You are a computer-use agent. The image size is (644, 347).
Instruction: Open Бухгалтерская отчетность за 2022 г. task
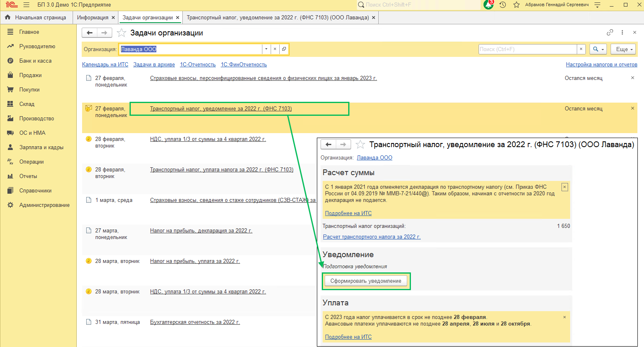(x=195, y=322)
